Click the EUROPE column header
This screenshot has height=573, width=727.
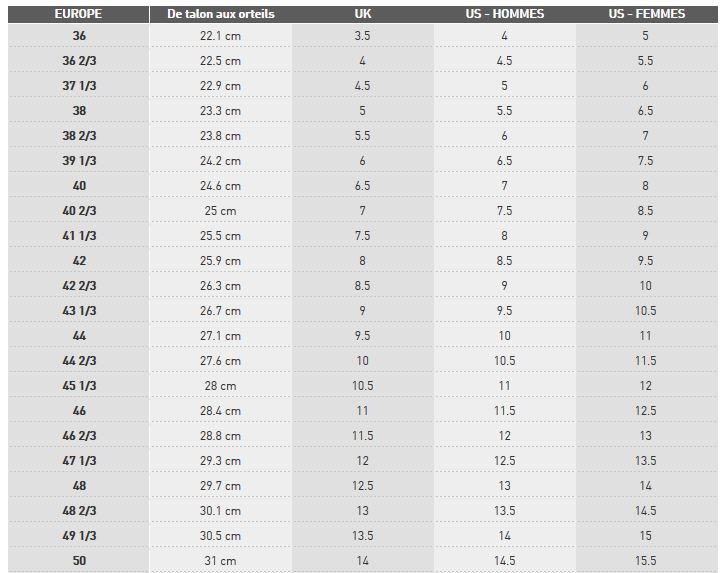click(x=79, y=14)
